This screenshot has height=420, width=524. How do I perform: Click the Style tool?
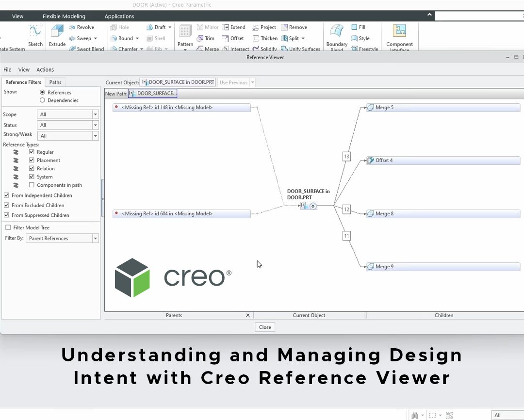pyautogui.click(x=360, y=38)
